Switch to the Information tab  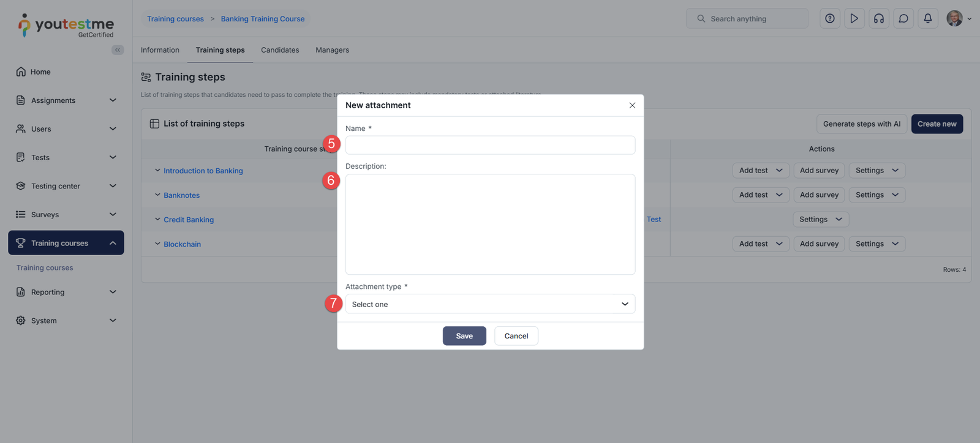click(x=160, y=50)
